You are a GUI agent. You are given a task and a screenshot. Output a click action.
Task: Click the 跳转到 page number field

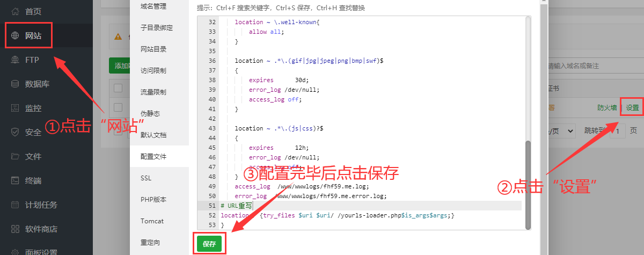coord(618,130)
